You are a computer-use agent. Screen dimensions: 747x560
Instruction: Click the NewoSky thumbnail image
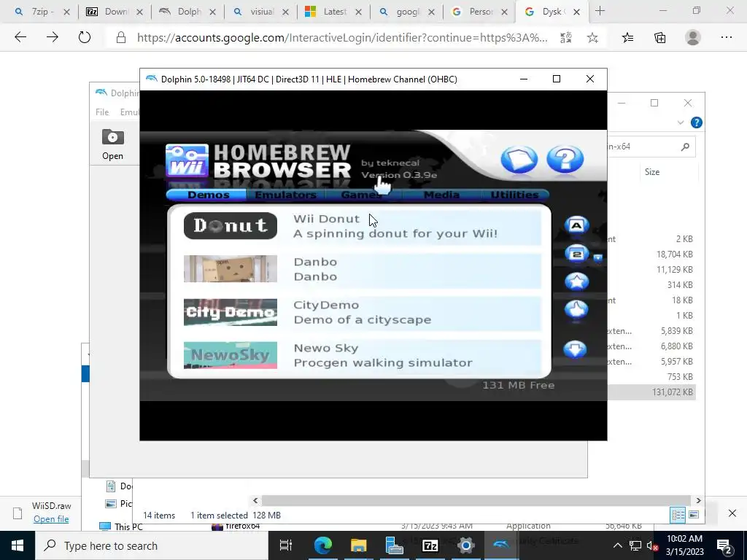tap(230, 355)
